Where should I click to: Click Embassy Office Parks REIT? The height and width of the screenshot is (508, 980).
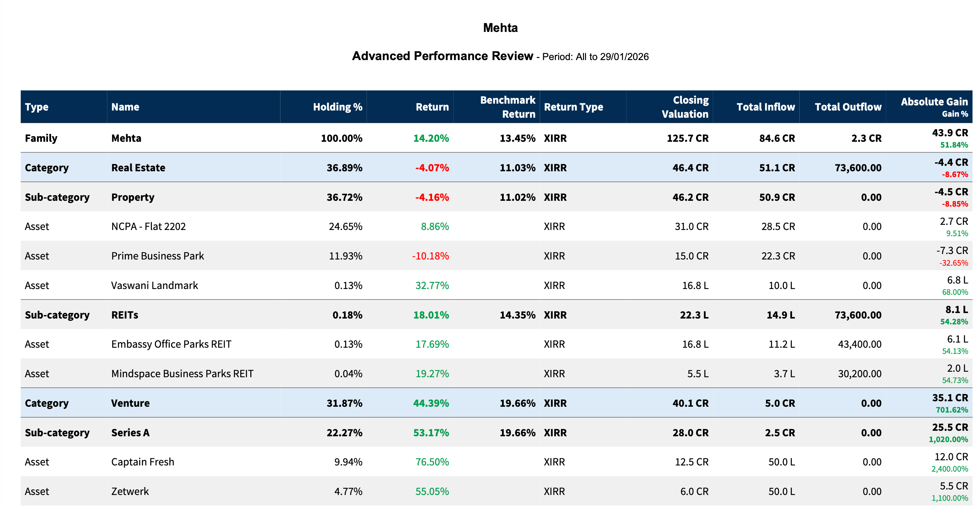(x=171, y=344)
